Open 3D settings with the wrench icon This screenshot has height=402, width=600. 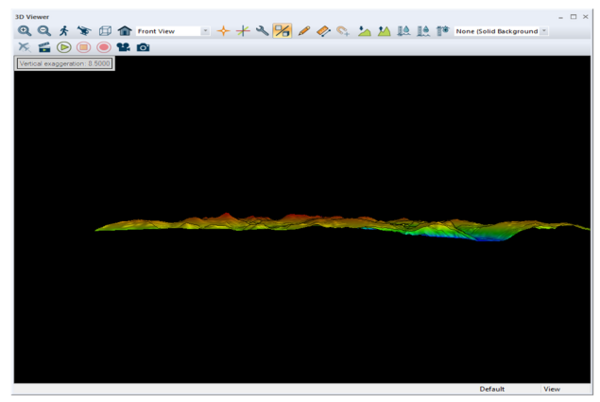pos(262,31)
